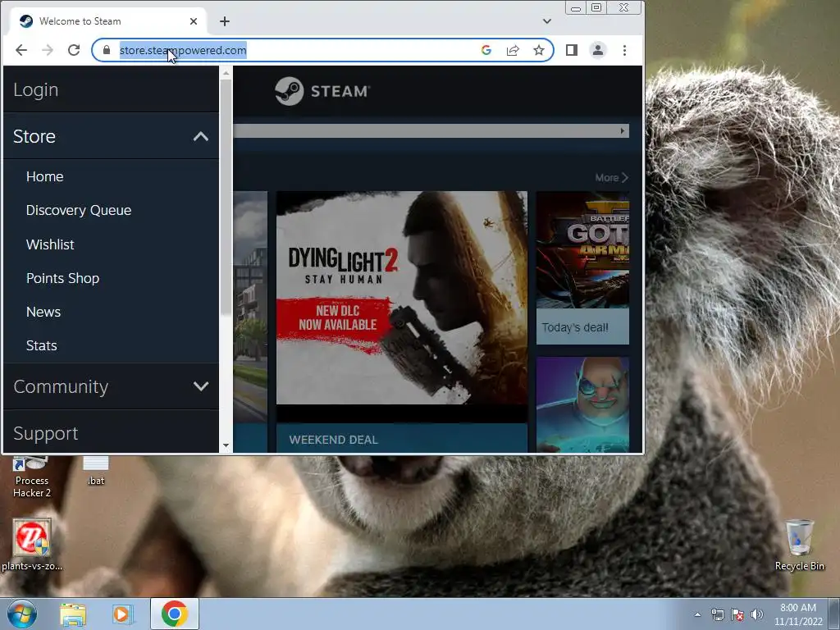Open Chrome three-dot menu
Screen dimensions: 840x630
[x=624, y=50]
